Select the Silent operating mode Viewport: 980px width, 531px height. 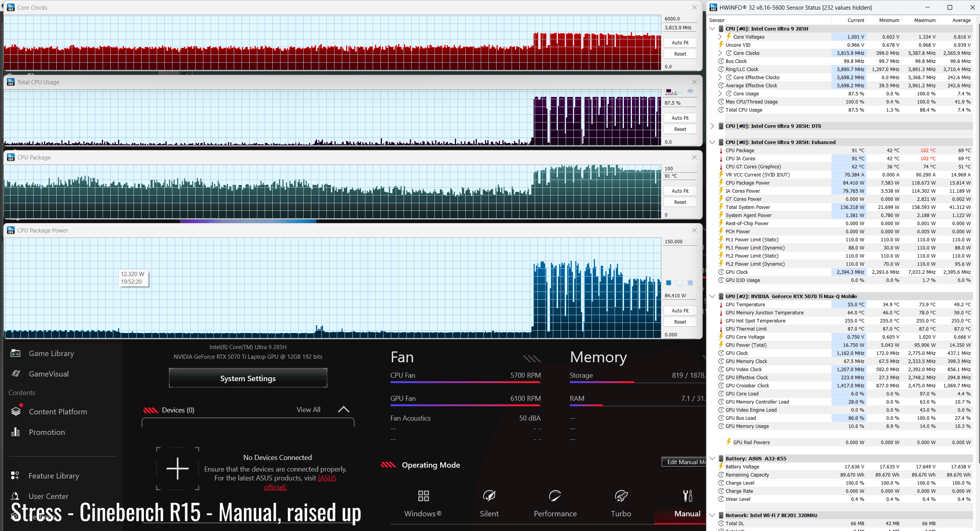pos(489,504)
